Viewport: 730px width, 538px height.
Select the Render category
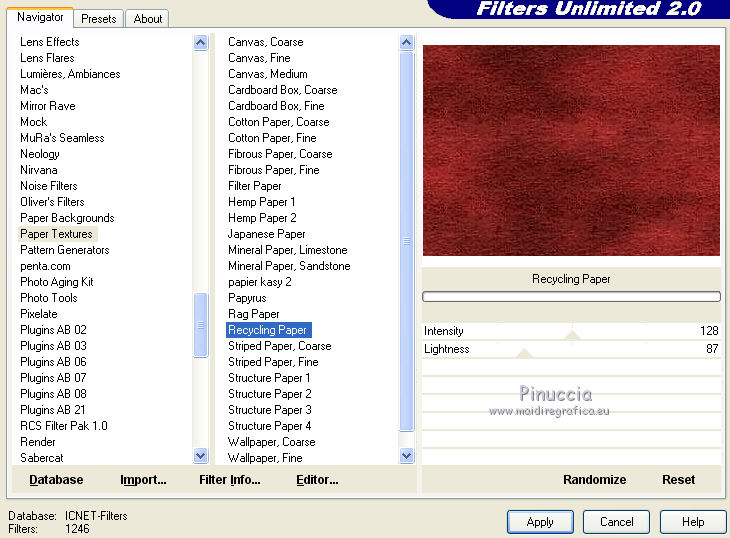38,442
